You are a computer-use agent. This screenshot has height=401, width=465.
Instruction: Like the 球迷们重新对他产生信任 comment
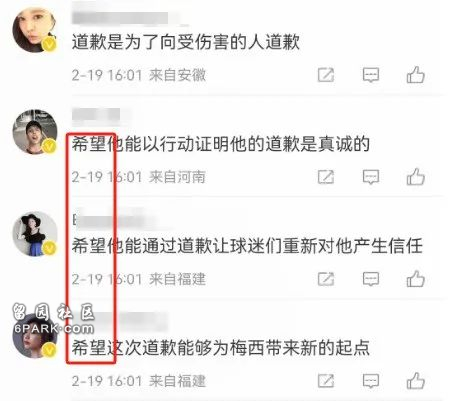click(x=415, y=279)
